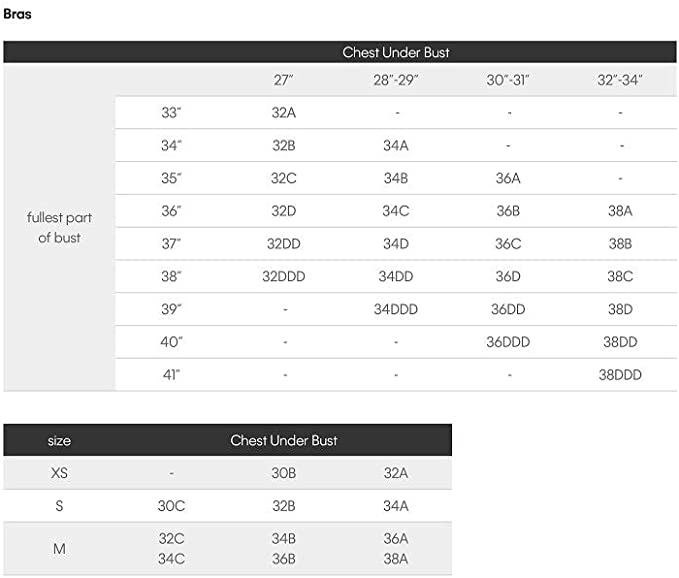The width and height of the screenshot is (679, 578).
Task: Select the 27" under-bust column header
Action: pos(284,80)
